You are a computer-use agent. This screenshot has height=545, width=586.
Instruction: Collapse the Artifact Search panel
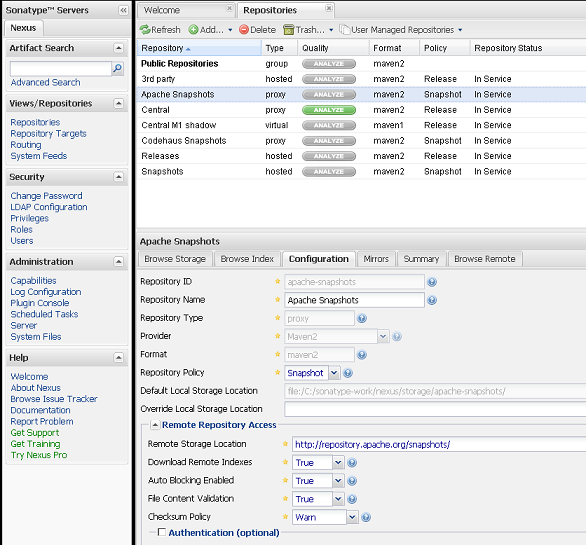point(118,48)
